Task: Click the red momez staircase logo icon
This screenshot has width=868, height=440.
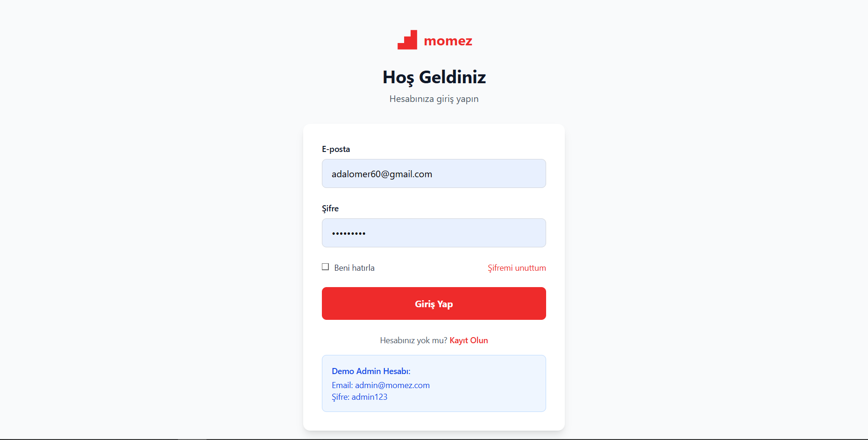Action: 407,40
